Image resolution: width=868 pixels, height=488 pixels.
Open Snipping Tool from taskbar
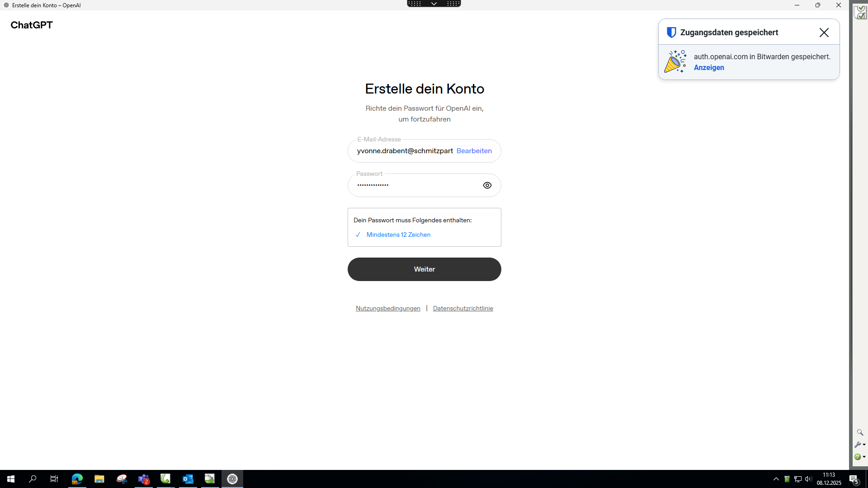pyautogui.click(x=122, y=479)
